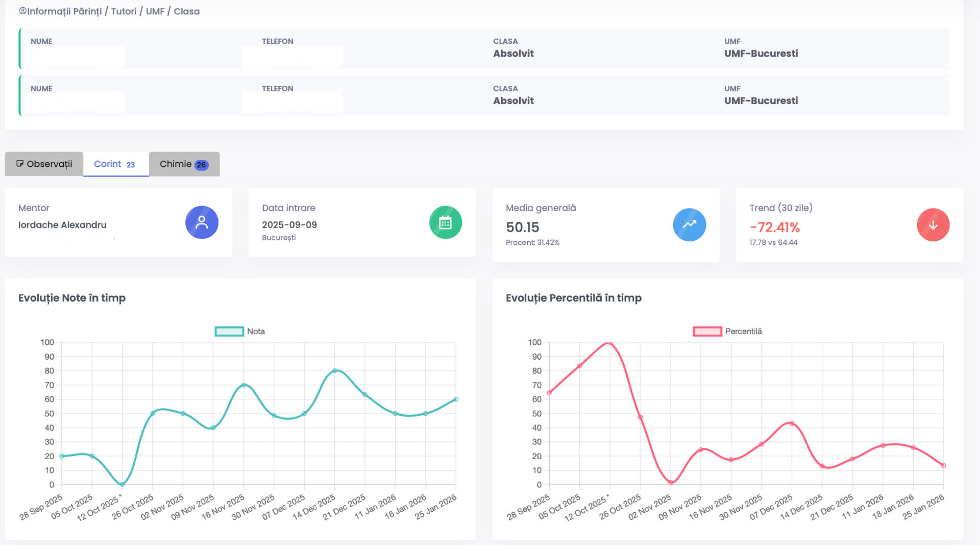
Task: Click the red down-arrow icon on Trend card
Action: [x=933, y=224]
